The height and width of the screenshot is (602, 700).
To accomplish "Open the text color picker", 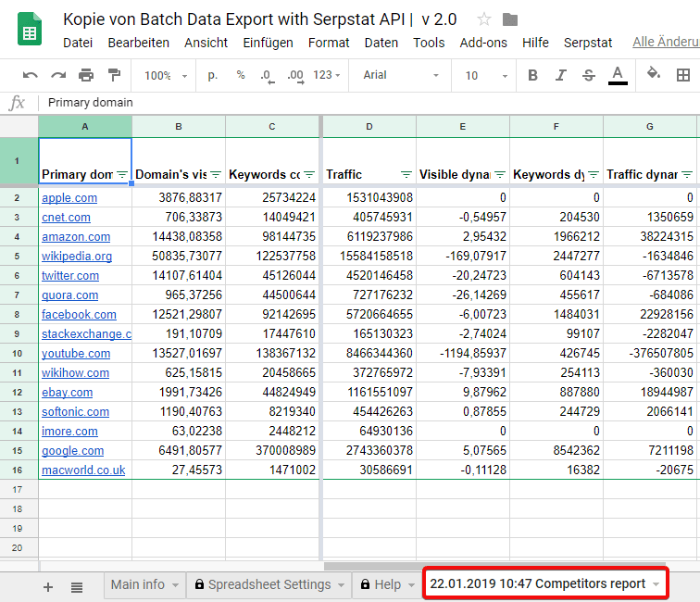I will (618, 75).
